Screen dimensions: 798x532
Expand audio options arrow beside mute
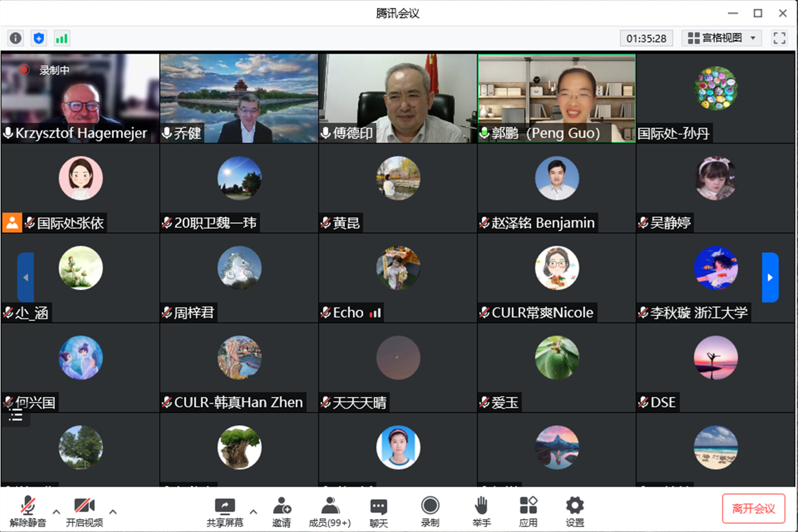tap(56, 512)
